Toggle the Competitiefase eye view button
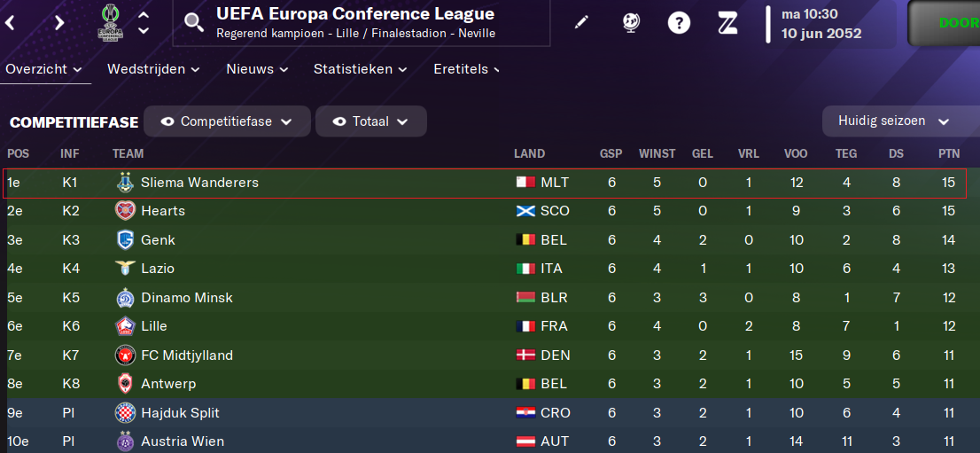The height and width of the screenshot is (453, 980). [227, 121]
